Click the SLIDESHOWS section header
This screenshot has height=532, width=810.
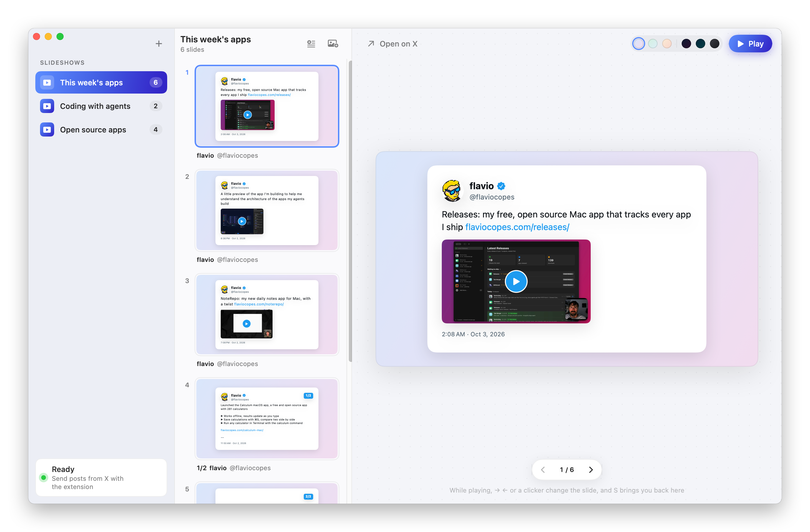click(x=62, y=63)
